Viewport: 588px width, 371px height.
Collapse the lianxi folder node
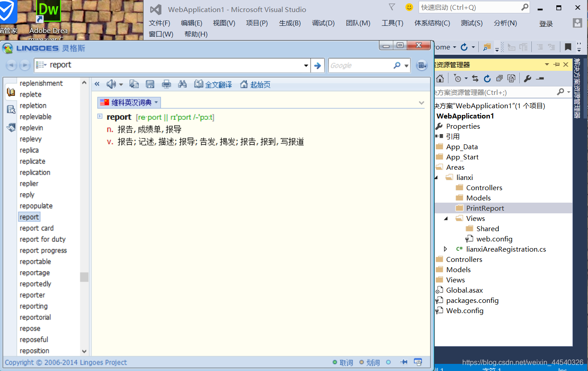tap(437, 177)
